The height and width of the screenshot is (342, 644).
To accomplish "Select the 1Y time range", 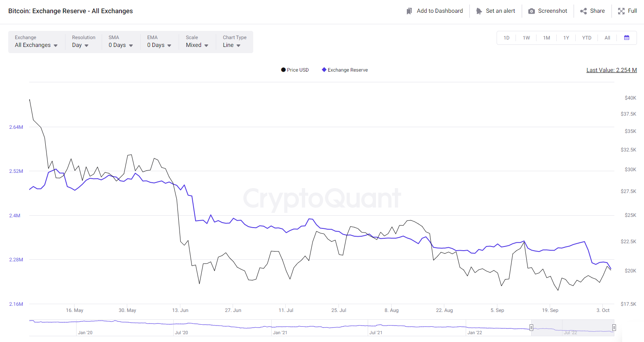I will (x=566, y=38).
